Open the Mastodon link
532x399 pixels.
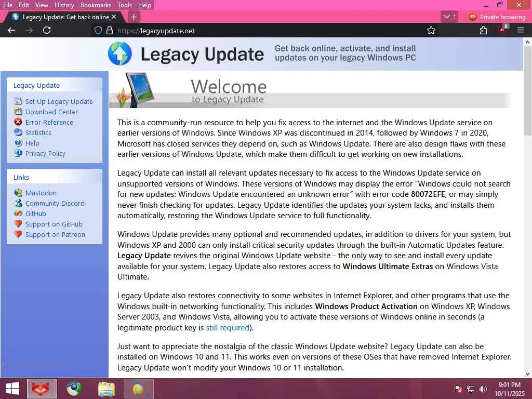(41, 193)
